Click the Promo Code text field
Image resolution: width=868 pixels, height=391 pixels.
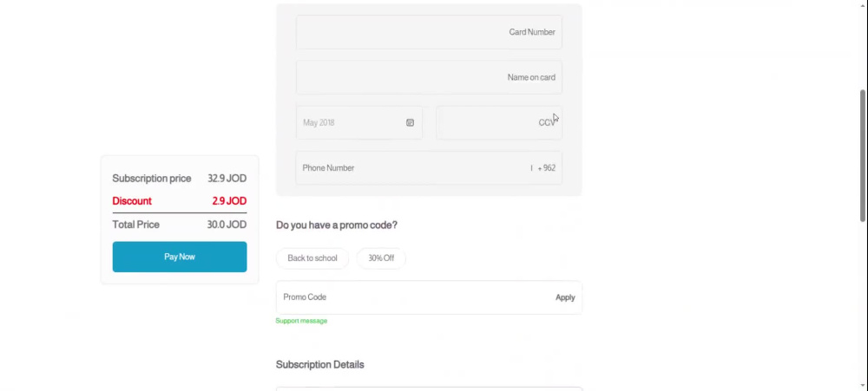point(415,297)
